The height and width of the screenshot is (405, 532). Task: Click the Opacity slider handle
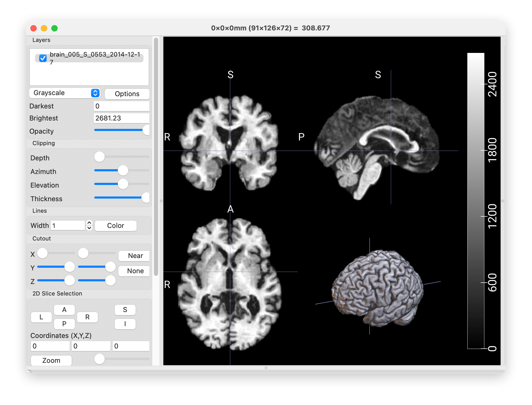click(x=146, y=130)
